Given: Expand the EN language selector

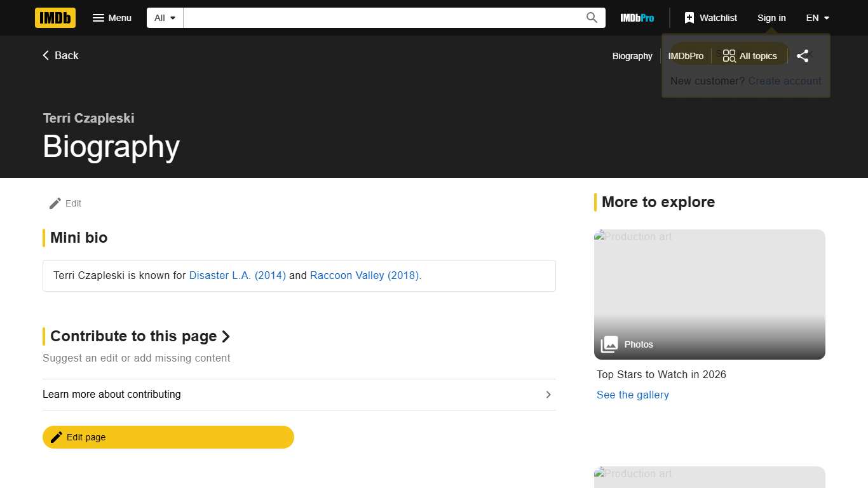Looking at the screenshot, I should click(x=817, y=18).
